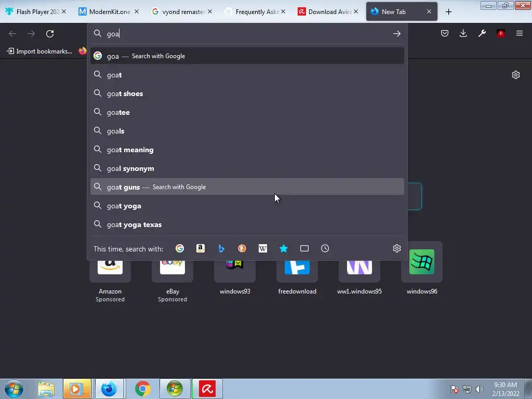Viewport: 532px width, 399px height.
Task: Choose the 'goat yoga' suggestion
Action: click(x=247, y=206)
